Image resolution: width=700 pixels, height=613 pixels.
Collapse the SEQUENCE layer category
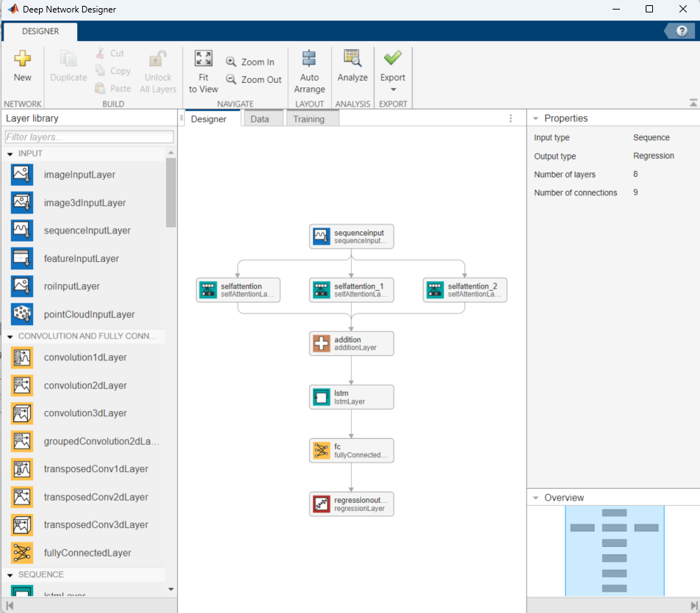click(10, 575)
